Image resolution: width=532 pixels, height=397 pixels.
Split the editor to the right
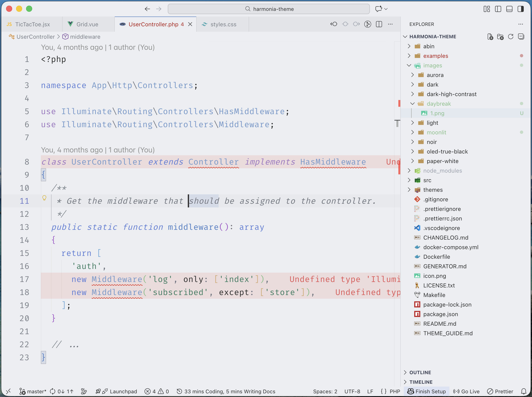[x=379, y=24]
